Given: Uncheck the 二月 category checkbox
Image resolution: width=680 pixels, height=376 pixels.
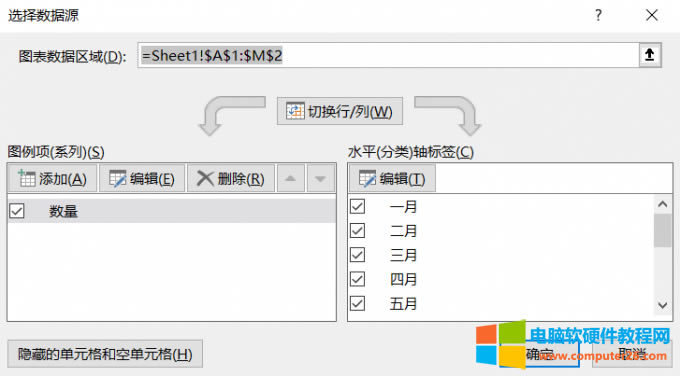Looking at the screenshot, I should point(357,231).
